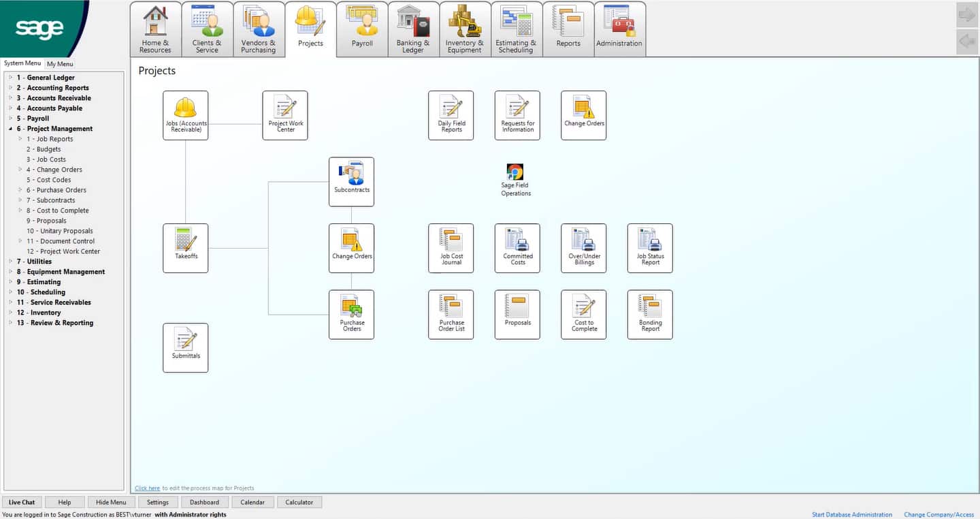
Task: Open the Bonding Report icon
Action: [x=650, y=315]
